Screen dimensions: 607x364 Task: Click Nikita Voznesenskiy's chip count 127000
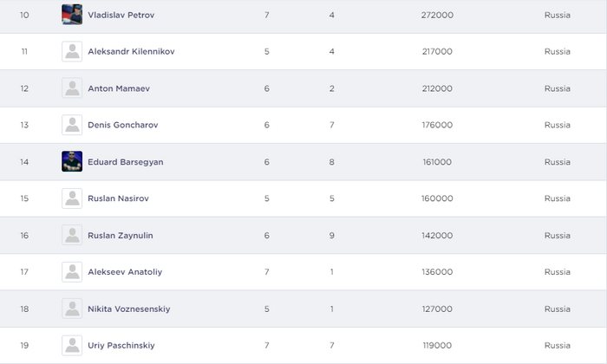click(x=435, y=309)
